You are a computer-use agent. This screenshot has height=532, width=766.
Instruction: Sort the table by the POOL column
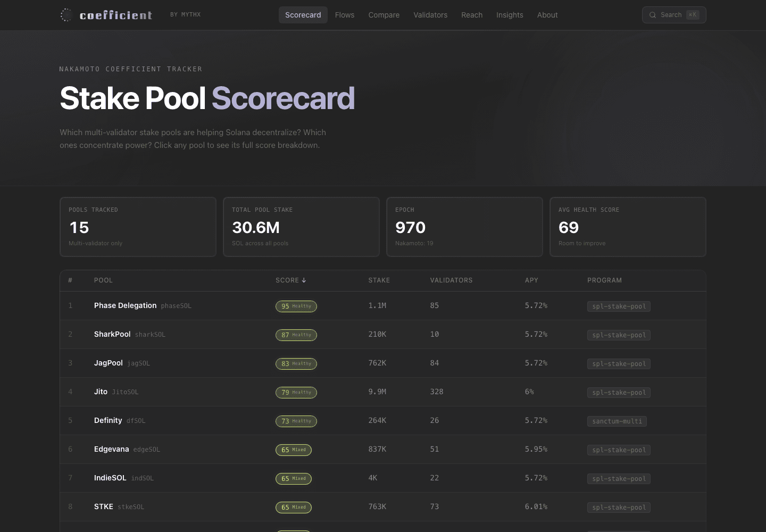tap(103, 280)
